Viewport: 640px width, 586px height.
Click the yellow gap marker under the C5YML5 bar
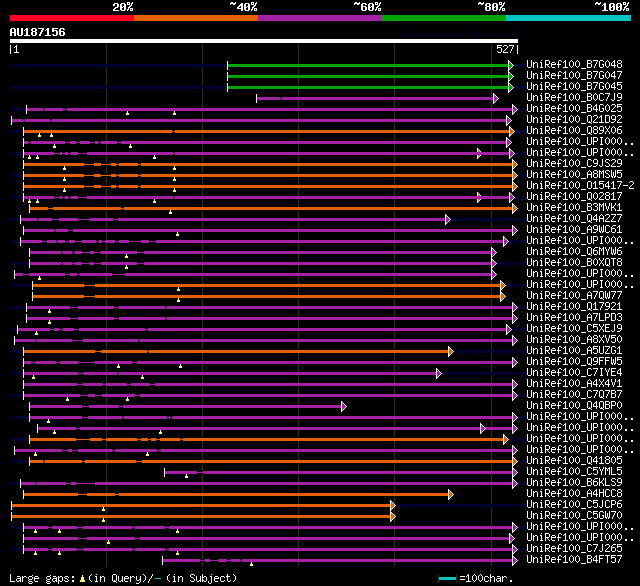[186, 476]
